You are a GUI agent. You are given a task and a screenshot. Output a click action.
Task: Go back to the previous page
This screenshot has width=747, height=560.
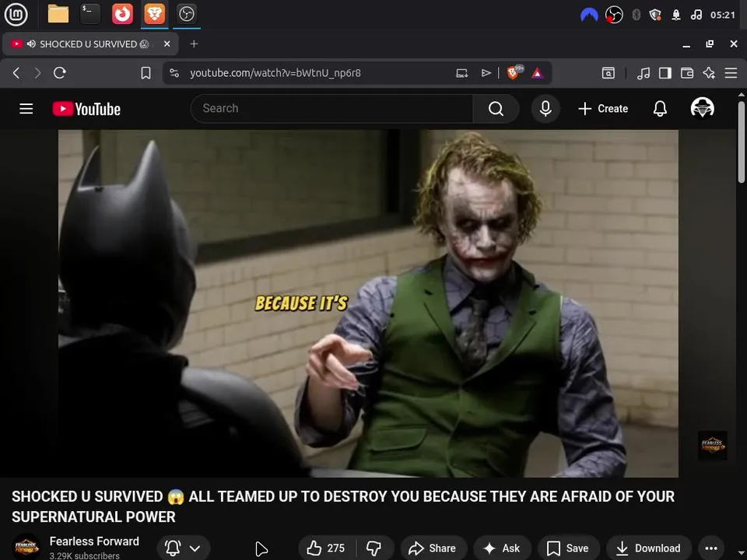[x=16, y=73]
